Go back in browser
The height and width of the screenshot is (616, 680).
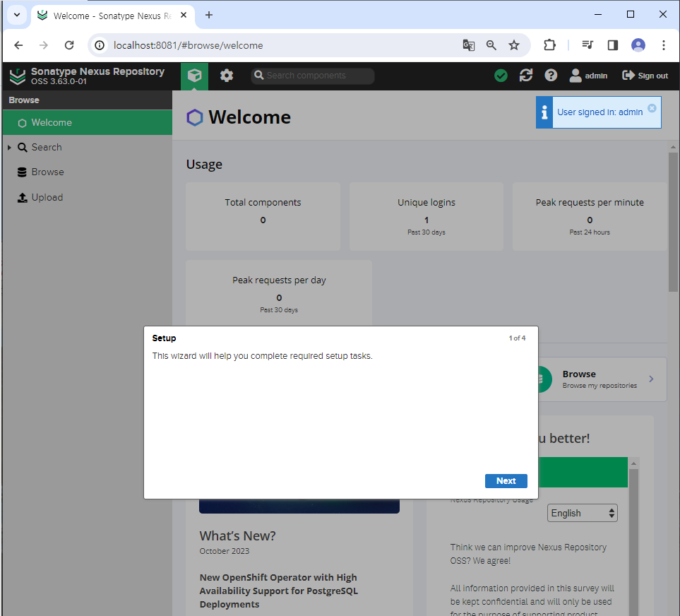[18, 45]
